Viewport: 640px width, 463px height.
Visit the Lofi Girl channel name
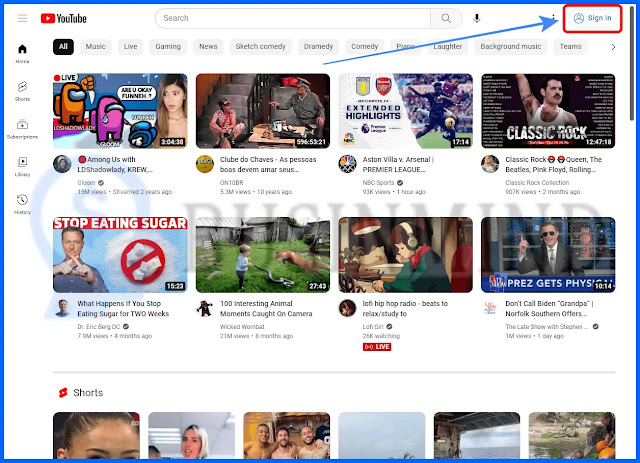373,327
